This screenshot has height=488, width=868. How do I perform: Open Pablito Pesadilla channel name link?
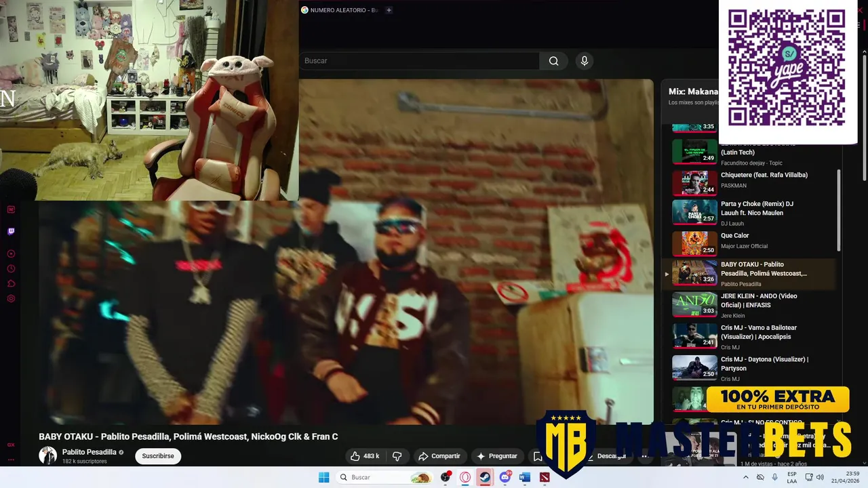90,452
